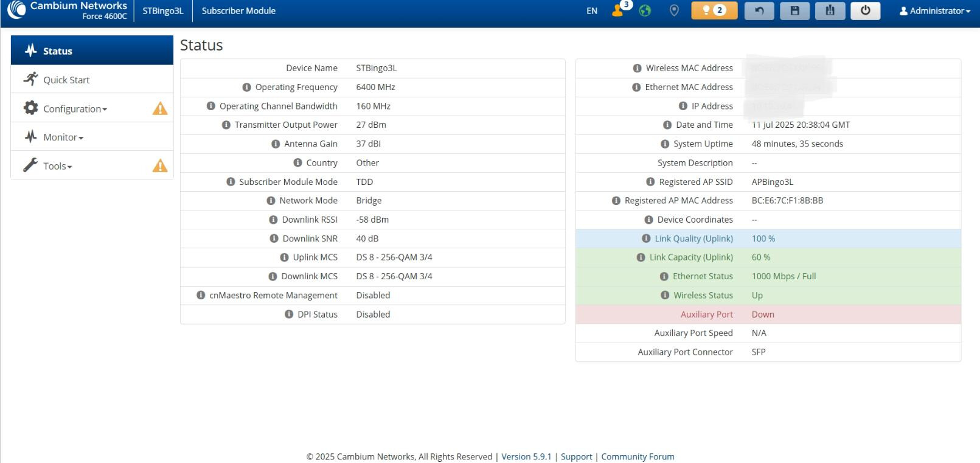This screenshot has height=463, width=980.
Task: Click the power reboot button
Action: pyautogui.click(x=865, y=10)
